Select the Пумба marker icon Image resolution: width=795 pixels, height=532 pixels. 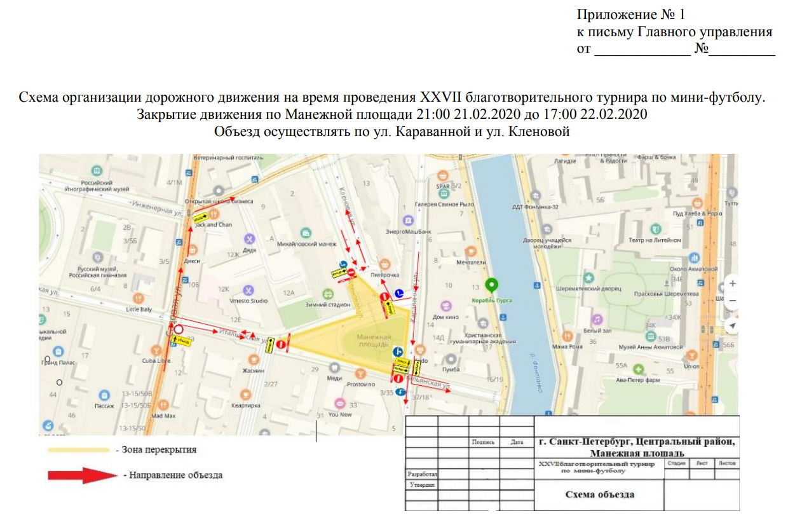451,358
